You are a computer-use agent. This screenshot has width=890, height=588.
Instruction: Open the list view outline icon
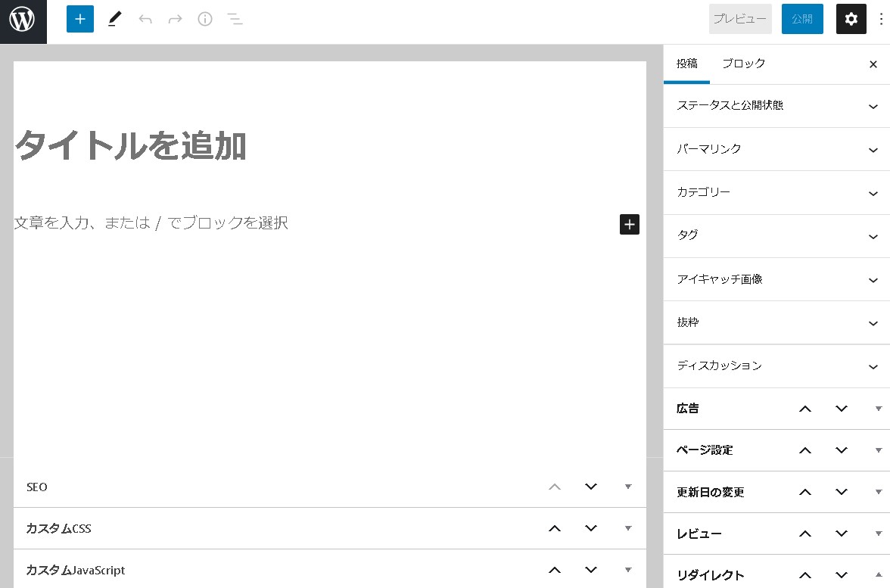[235, 19]
